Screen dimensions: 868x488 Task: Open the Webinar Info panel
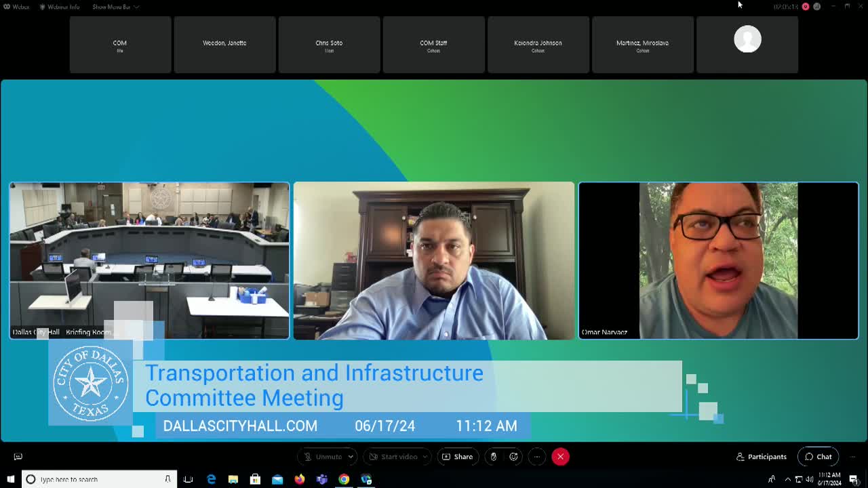60,7
